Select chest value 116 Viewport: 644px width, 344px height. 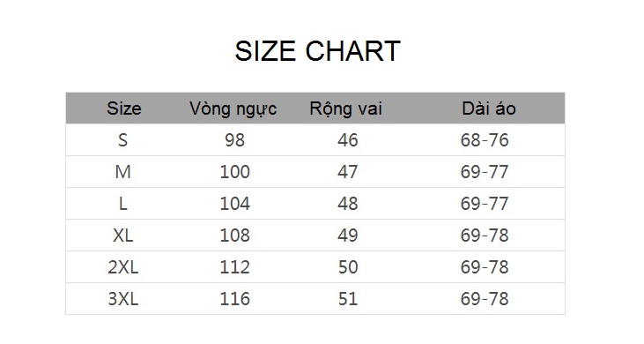(x=234, y=299)
